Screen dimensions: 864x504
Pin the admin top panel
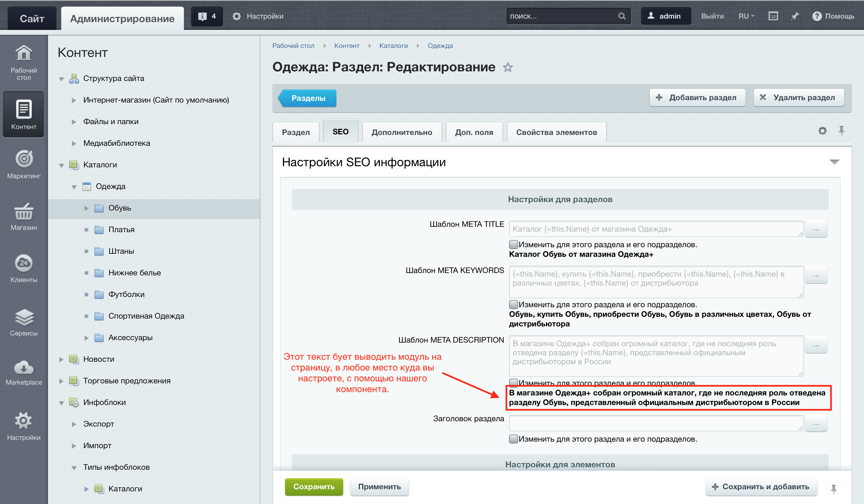(794, 16)
